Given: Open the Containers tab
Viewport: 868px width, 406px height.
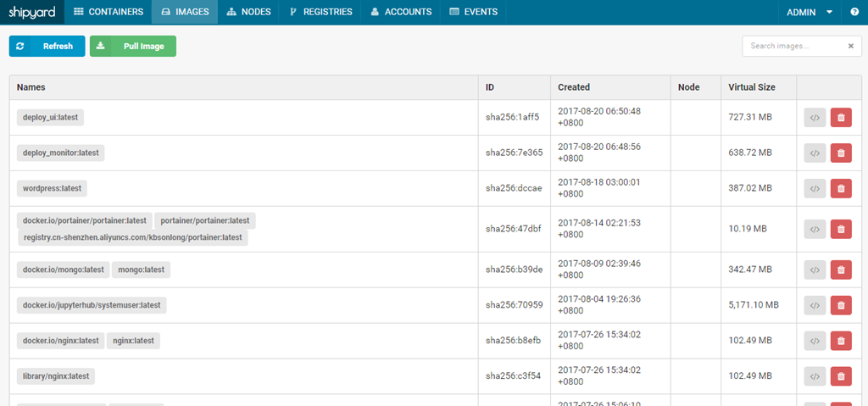Looking at the screenshot, I should [x=108, y=12].
